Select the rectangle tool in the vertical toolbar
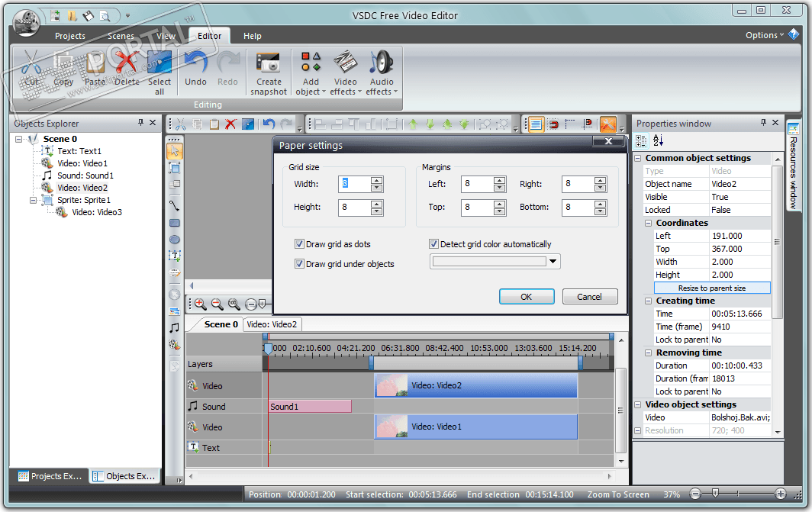This screenshot has height=512, width=812. pos(175,223)
